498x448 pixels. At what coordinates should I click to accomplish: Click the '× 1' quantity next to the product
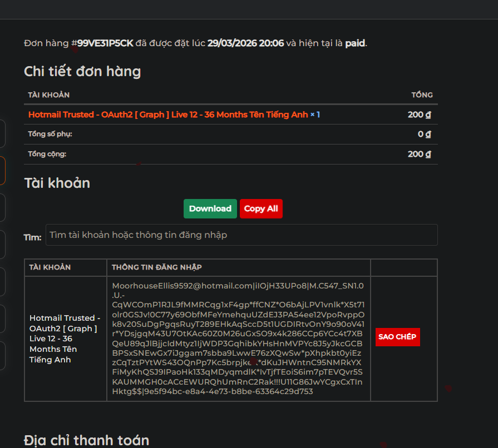click(x=315, y=115)
